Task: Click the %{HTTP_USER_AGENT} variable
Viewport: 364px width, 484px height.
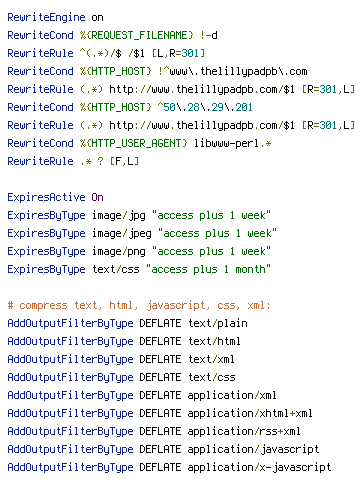Action: (x=134, y=143)
